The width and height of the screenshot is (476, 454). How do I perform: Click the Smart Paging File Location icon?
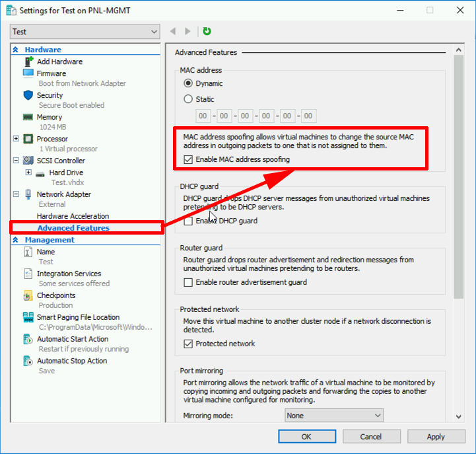(x=28, y=317)
